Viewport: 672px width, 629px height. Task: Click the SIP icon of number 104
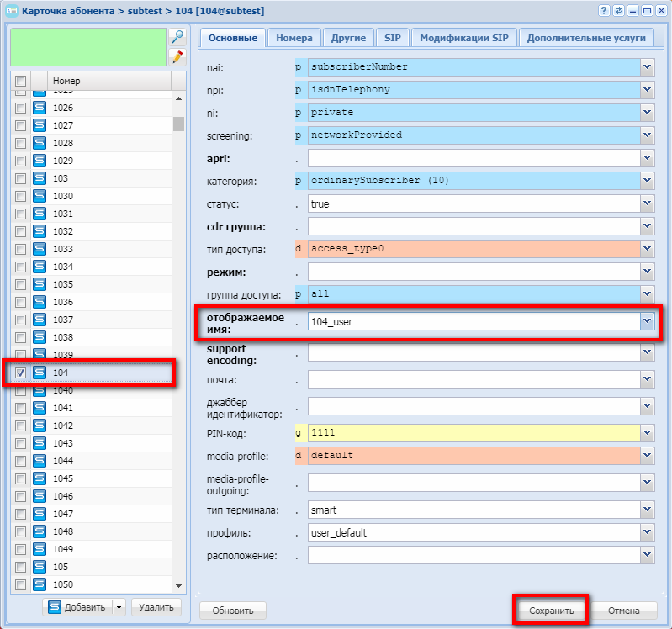[40, 373]
